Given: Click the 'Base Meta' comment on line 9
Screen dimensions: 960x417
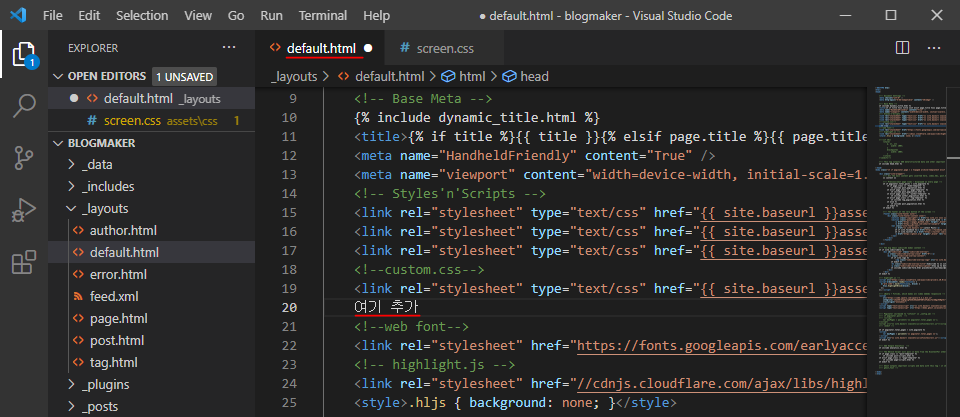Looking at the screenshot, I should pyautogui.click(x=424, y=99).
